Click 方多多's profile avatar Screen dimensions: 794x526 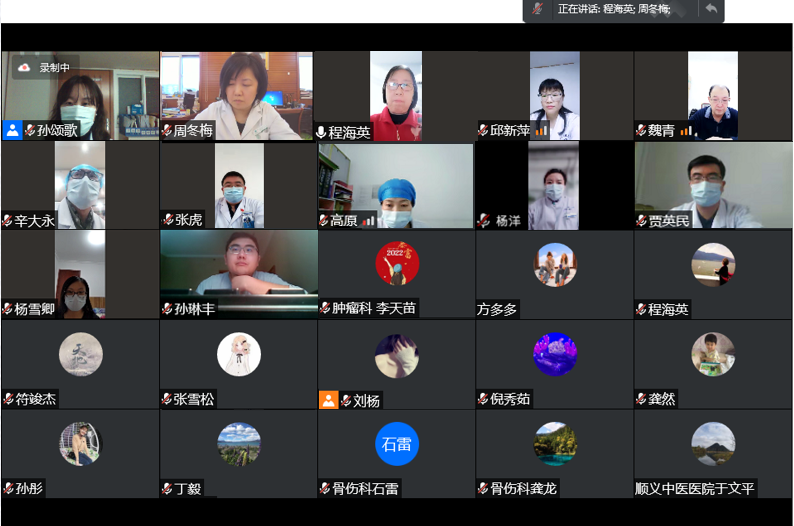click(555, 265)
